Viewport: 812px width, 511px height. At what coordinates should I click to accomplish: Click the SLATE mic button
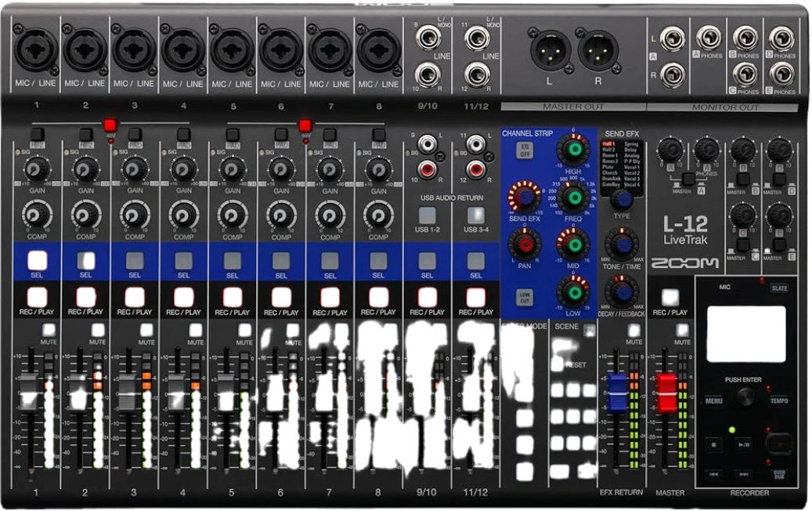779,288
